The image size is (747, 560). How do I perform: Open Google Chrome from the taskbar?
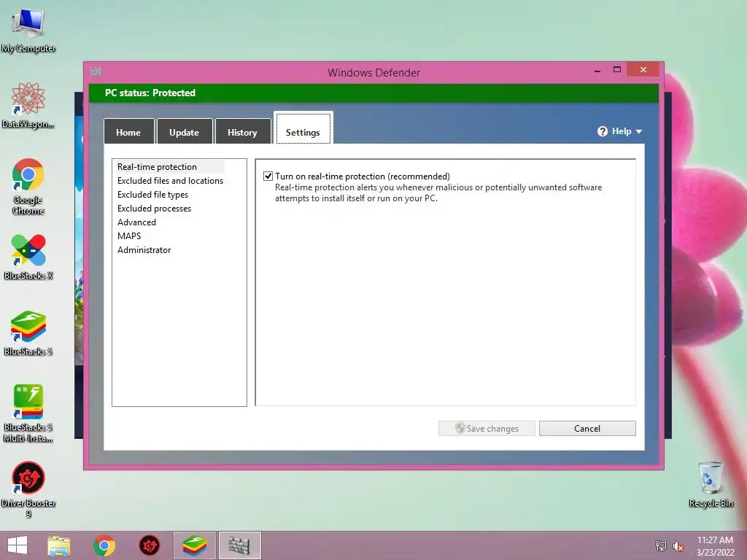(104, 545)
